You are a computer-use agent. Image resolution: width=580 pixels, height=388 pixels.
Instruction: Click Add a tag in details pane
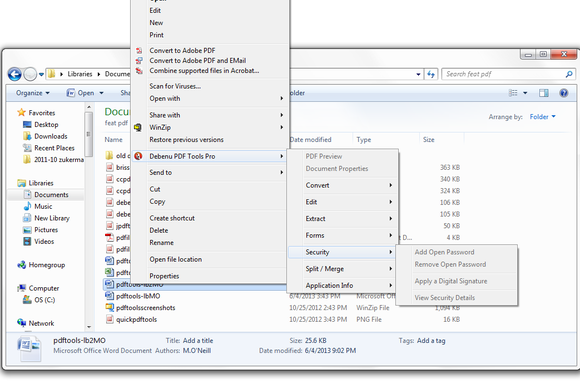[x=431, y=341]
